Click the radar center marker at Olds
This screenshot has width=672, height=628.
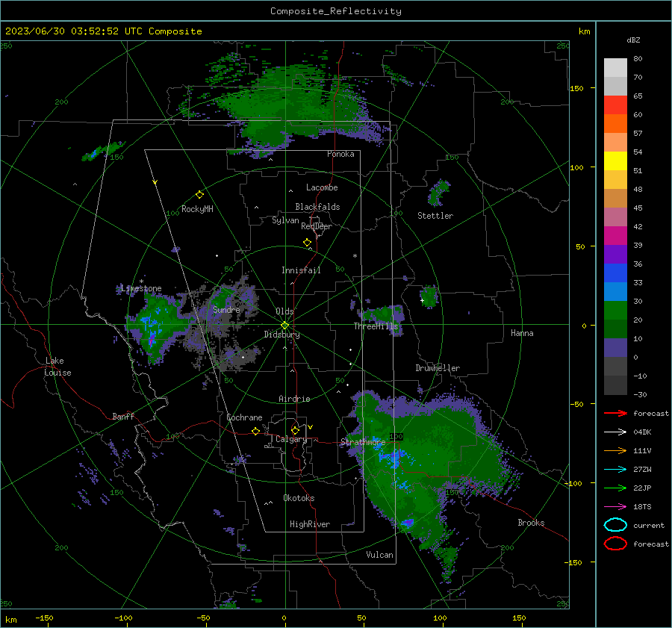[x=284, y=326]
